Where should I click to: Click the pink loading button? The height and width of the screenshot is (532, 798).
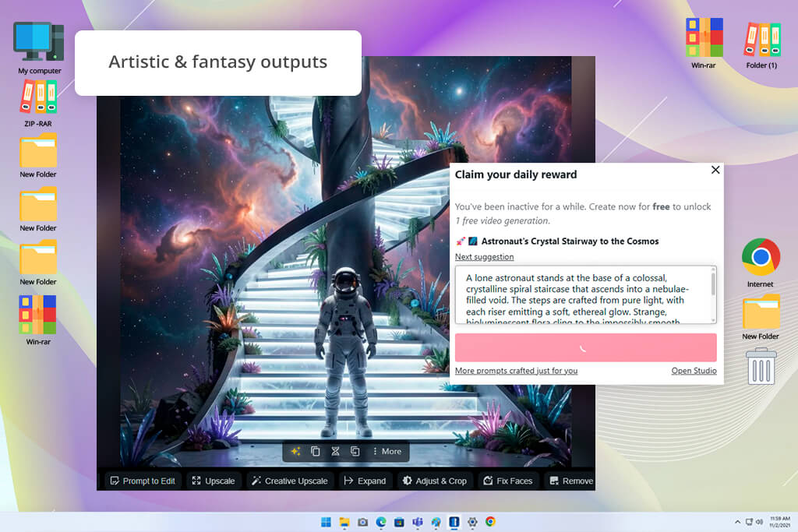tap(585, 348)
